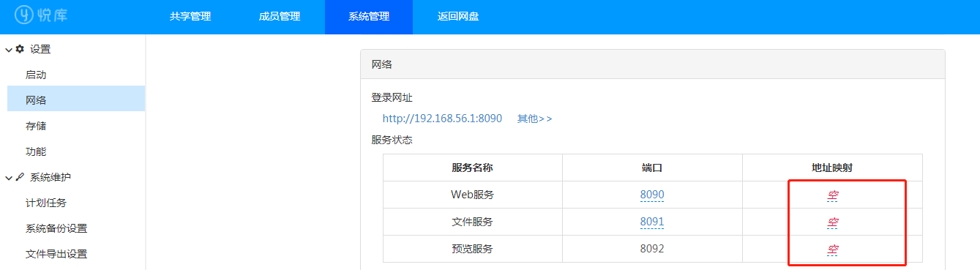
Task: Click the wrench icon beside 系统维护
Action: [x=20, y=177]
